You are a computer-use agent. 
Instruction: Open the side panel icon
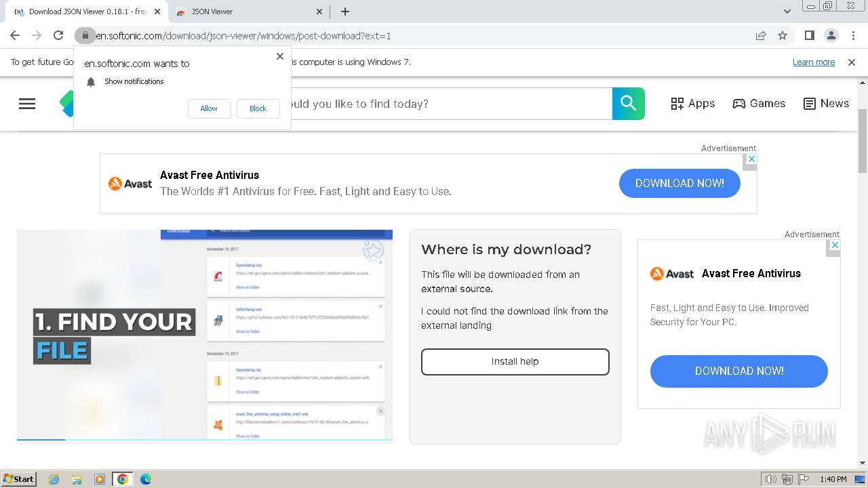(810, 35)
